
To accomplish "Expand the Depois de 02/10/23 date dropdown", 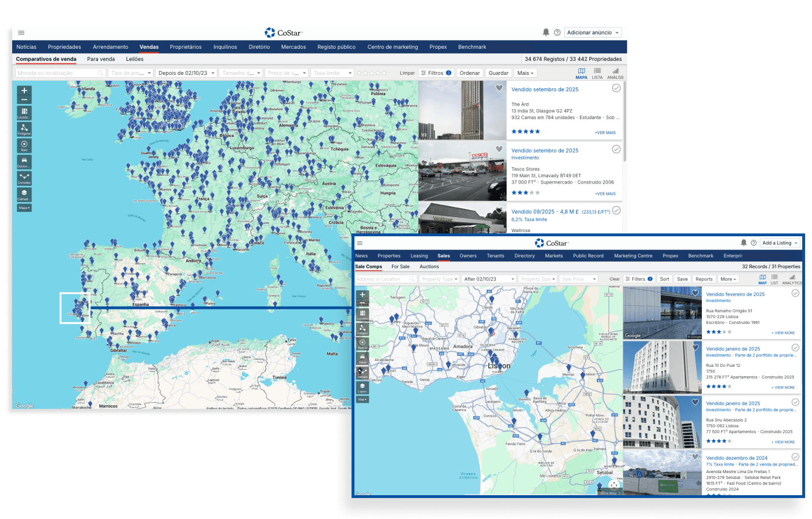I will [x=186, y=73].
